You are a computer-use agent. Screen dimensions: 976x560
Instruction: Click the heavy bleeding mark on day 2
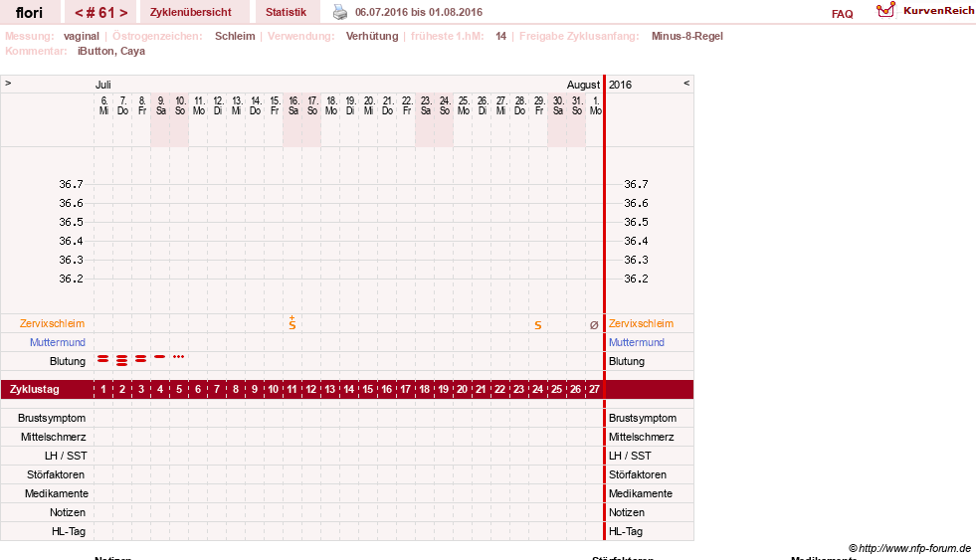[122, 360]
